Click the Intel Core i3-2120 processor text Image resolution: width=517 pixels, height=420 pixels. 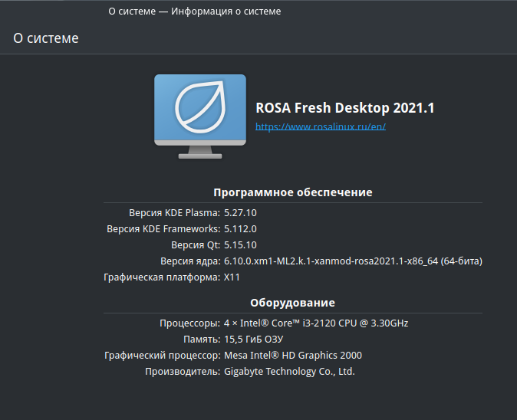[316, 323]
